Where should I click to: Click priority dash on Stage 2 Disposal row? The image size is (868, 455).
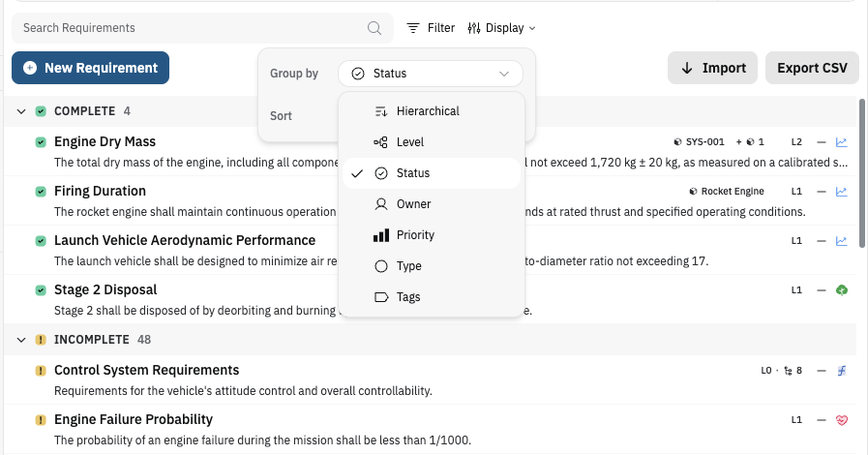822,290
